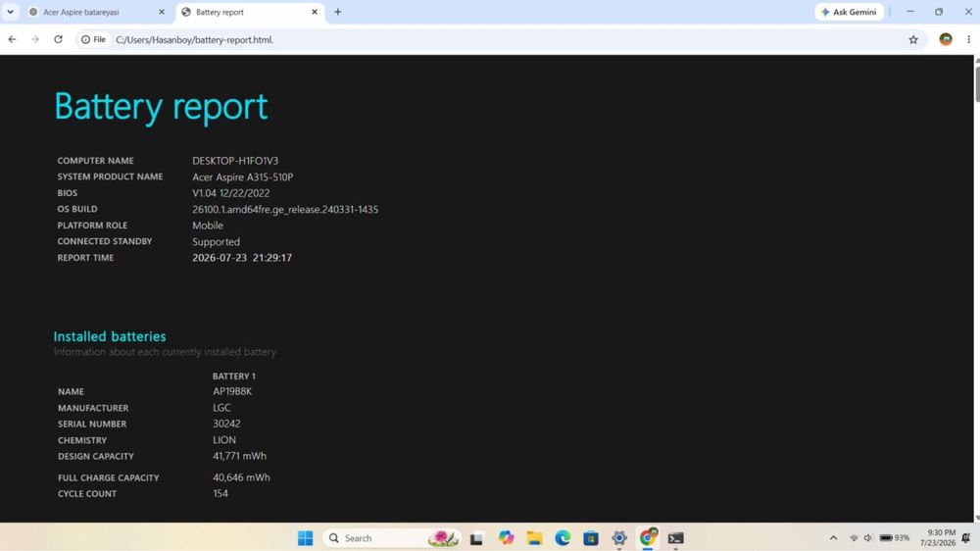Select the computer name DESKTOP-H1FO1V3
Screen dimensions: 980x551
235,161
